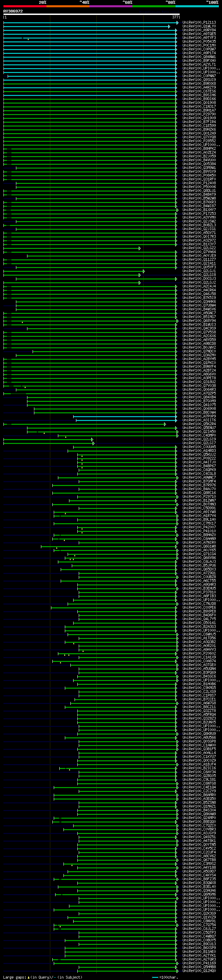Viewport: 222px width, 980px height.
Task: Open hit UniRef100_Q9SUI9
Action: [x=199, y=80]
